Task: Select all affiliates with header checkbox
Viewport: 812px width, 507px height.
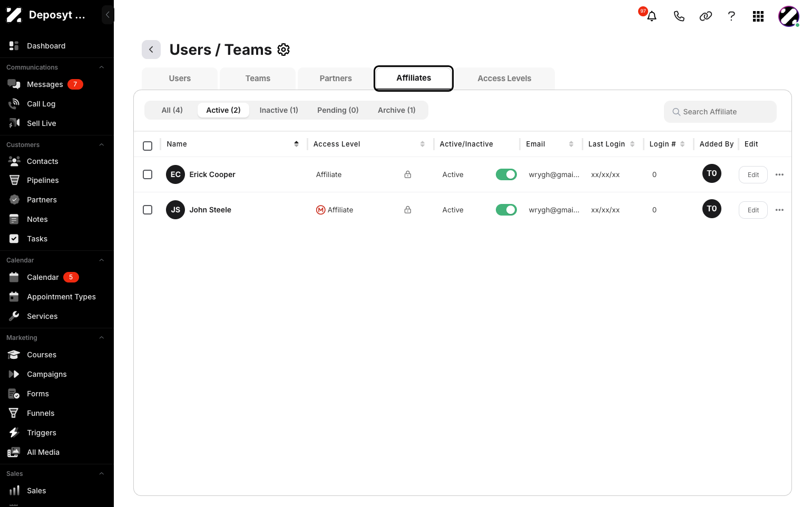Action: pyautogui.click(x=148, y=146)
